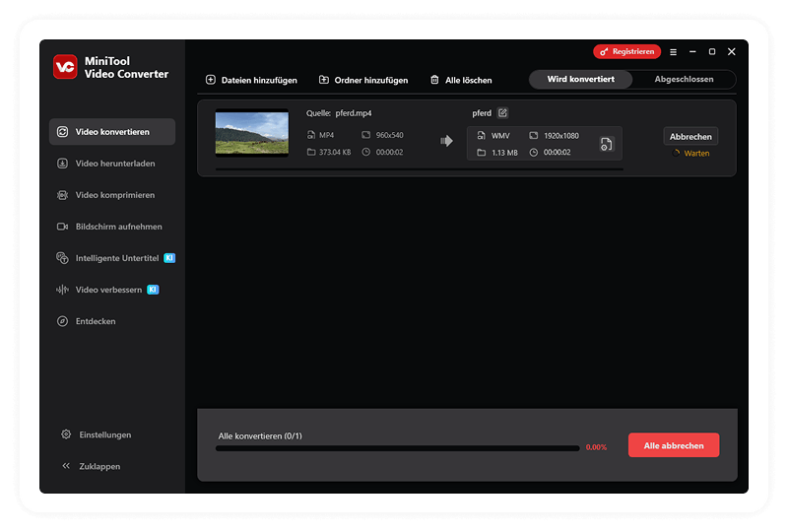Click the source size 373.04 KB
The height and width of the screenshot is (532, 788).
click(335, 152)
